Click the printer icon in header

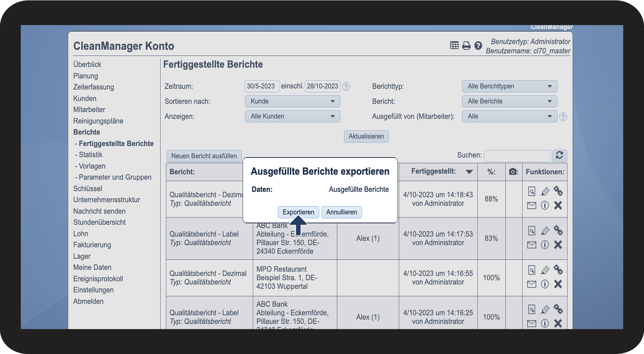[x=466, y=46]
